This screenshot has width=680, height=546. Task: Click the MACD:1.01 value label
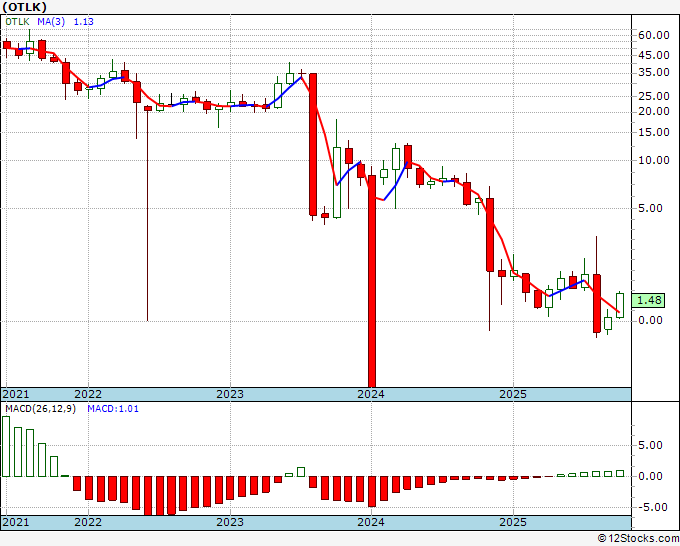pyautogui.click(x=113, y=409)
